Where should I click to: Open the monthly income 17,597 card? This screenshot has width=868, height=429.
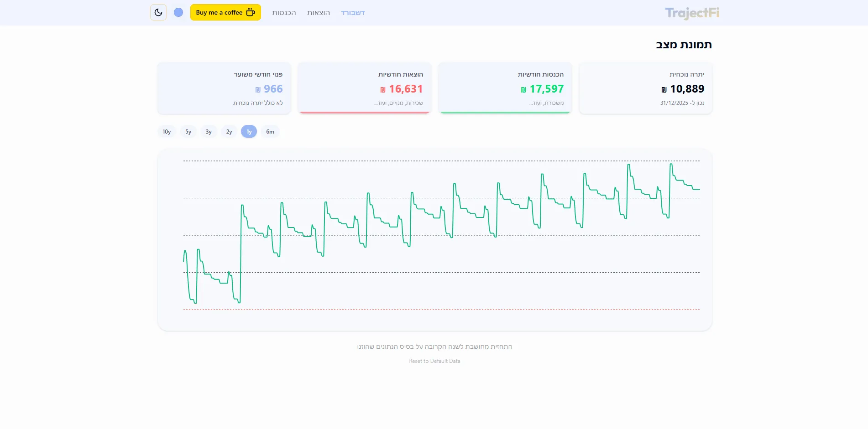[505, 88]
